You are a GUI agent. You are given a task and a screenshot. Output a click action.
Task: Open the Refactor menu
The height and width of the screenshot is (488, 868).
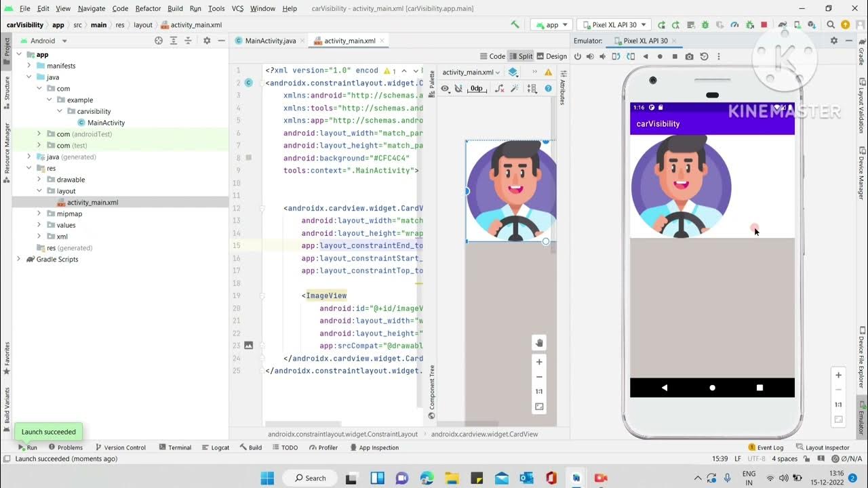tap(148, 8)
